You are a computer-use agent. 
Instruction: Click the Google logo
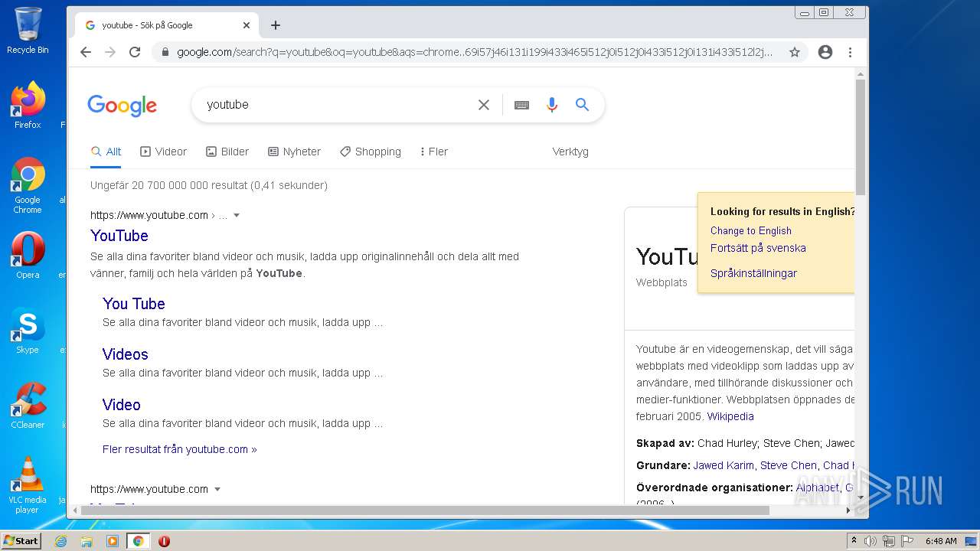(122, 106)
